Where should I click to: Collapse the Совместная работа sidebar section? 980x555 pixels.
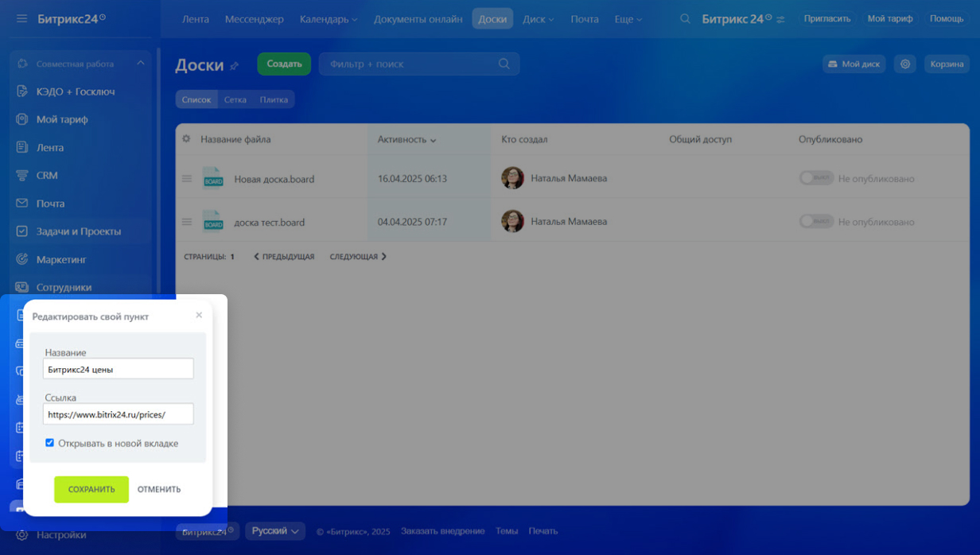pos(141,64)
